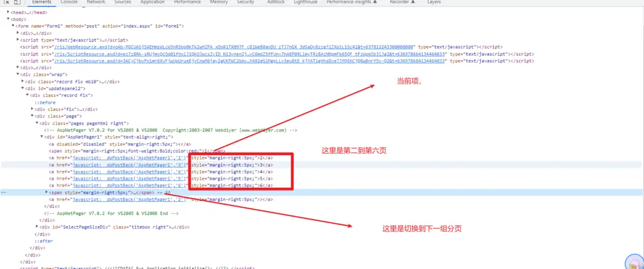The height and width of the screenshot is (269, 644).
Task: Click the doPostBack link with argument '3'
Action: (130, 165)
